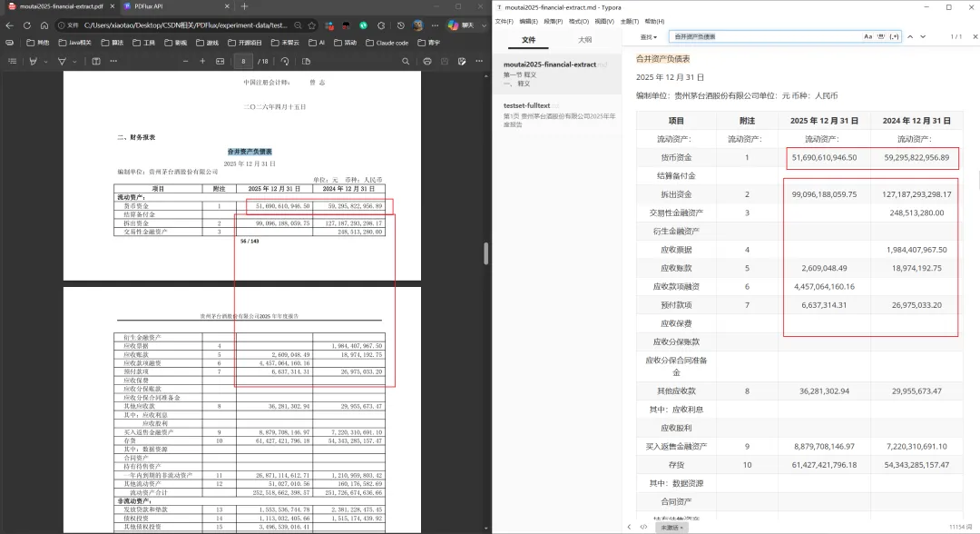Screen dimensions: 980x534
Task: Open Claude code bookmarks folder
Action: [387, 44]
